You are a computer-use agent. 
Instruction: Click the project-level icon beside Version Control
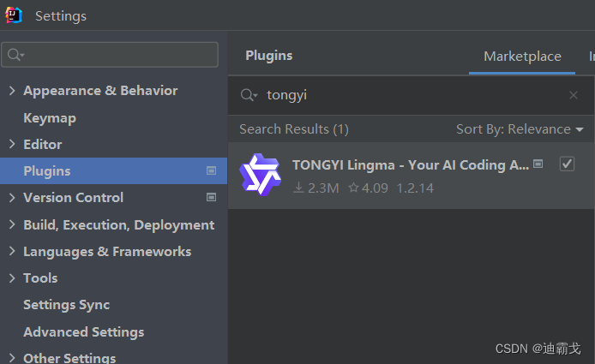[x=212, y=197]
